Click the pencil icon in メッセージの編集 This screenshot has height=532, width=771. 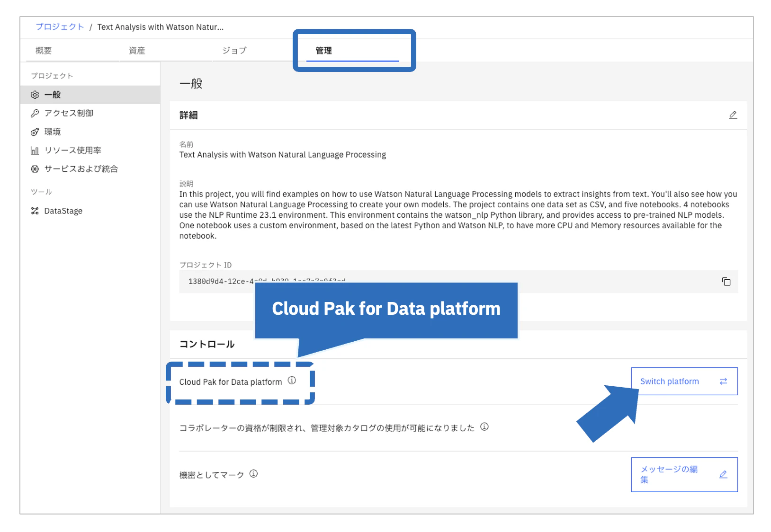coord(723,474)
